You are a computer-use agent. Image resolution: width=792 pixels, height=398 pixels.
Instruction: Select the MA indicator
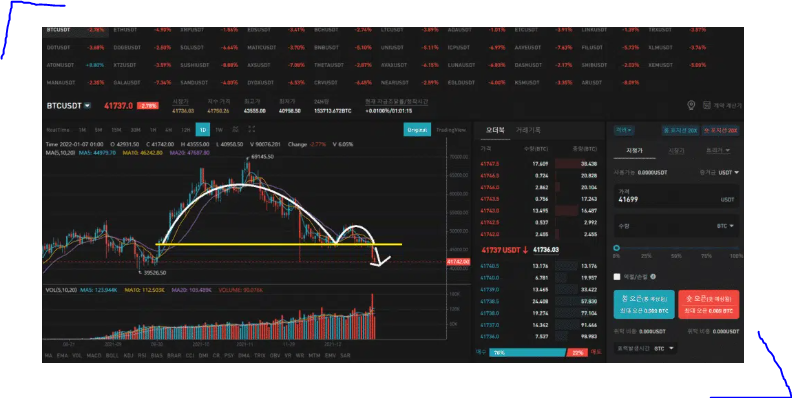[48, 356]
